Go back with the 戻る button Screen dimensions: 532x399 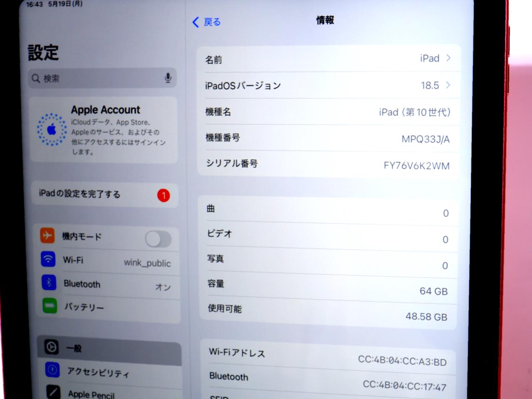(x=207, y=22)
